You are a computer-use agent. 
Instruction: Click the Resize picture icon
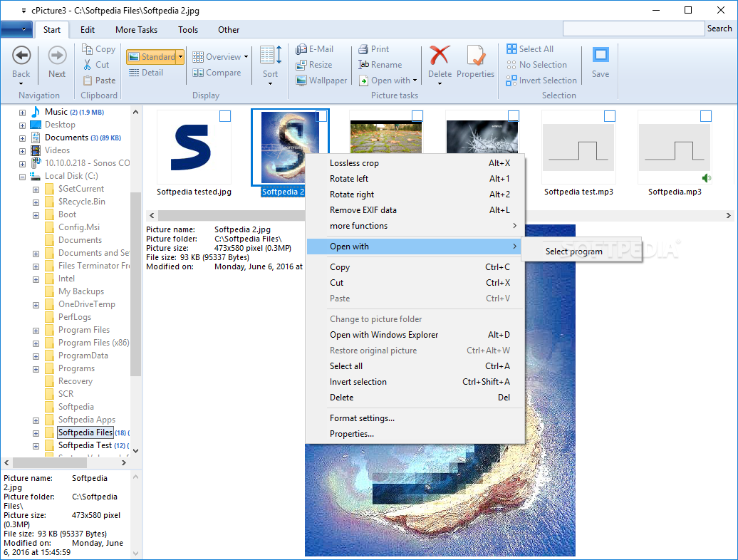tap(301, 65)
